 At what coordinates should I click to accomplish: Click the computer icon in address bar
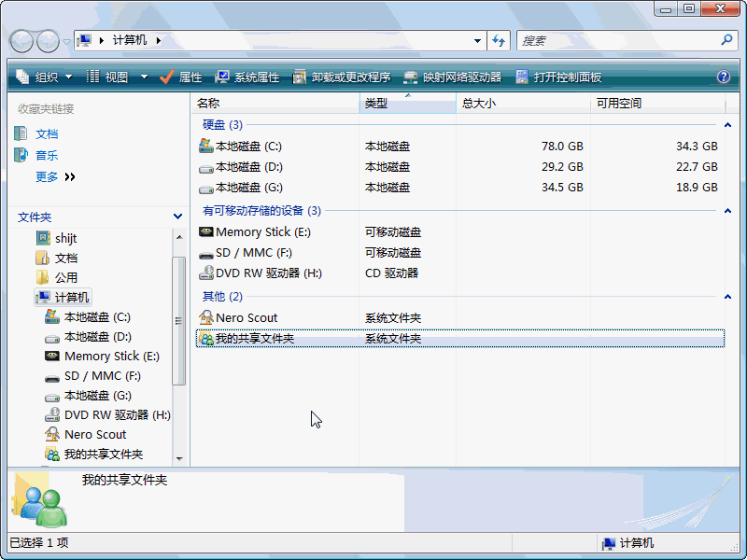84,40
